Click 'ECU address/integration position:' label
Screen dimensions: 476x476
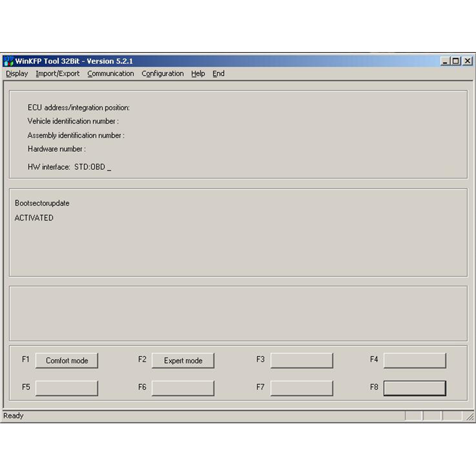tap(79, 108)
